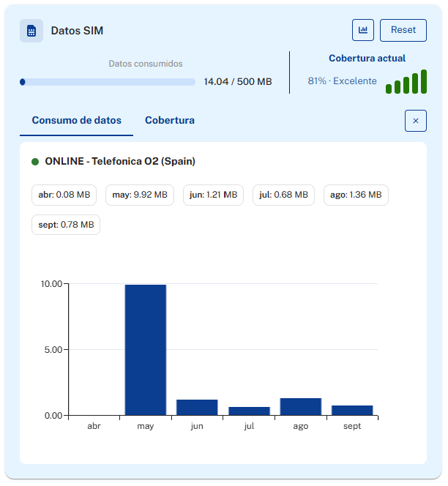Screen dimensions: 448x486
Task: Click the abr axis label
Action: tap(94, 426)
